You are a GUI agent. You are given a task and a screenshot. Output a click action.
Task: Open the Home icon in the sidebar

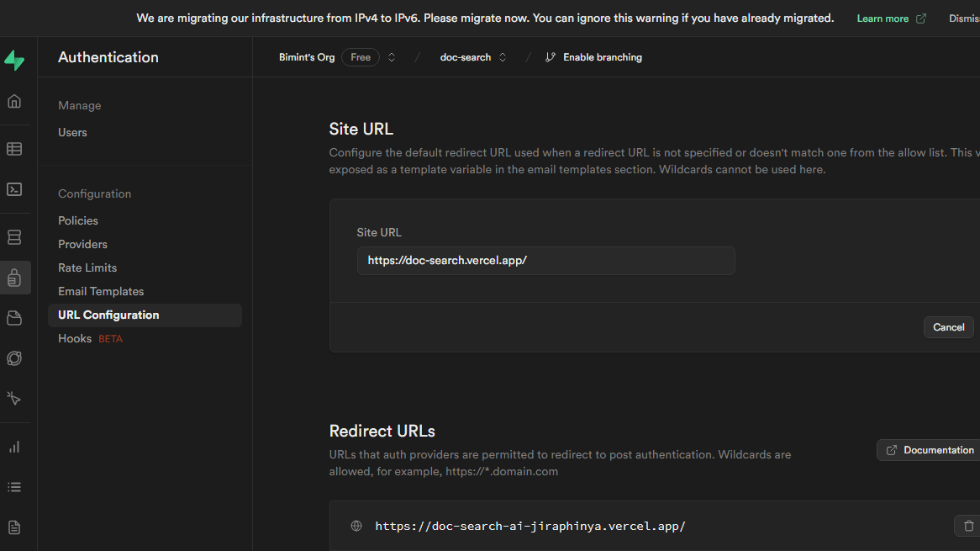[14, 102]
